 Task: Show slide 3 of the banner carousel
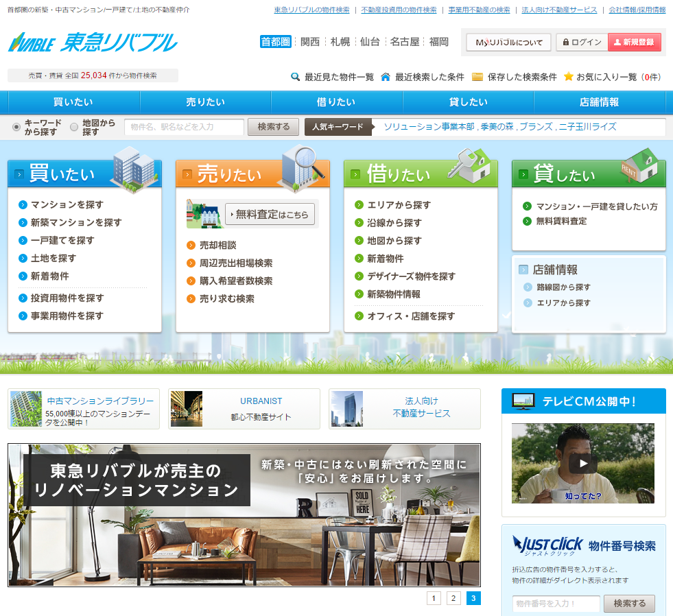[x=473, y=598]
